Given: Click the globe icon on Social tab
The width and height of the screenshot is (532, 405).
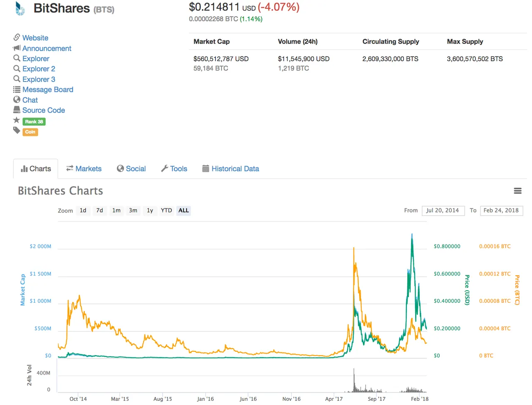Looking at the screenshot, I should tap(121, 168).
